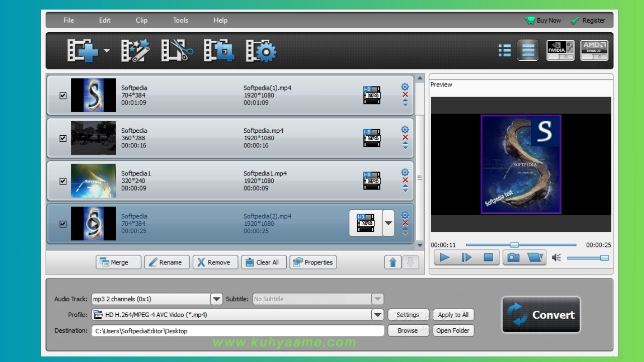
Task: Open settings gear for Softpedia1.mp4 row
Action: 405,172
